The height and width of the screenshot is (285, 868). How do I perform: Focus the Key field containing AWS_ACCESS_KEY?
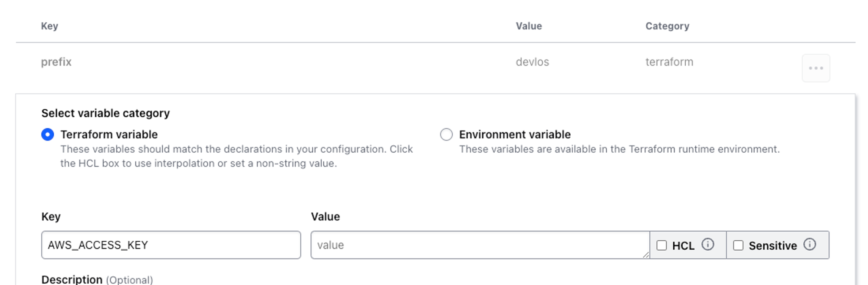[171, 245]
